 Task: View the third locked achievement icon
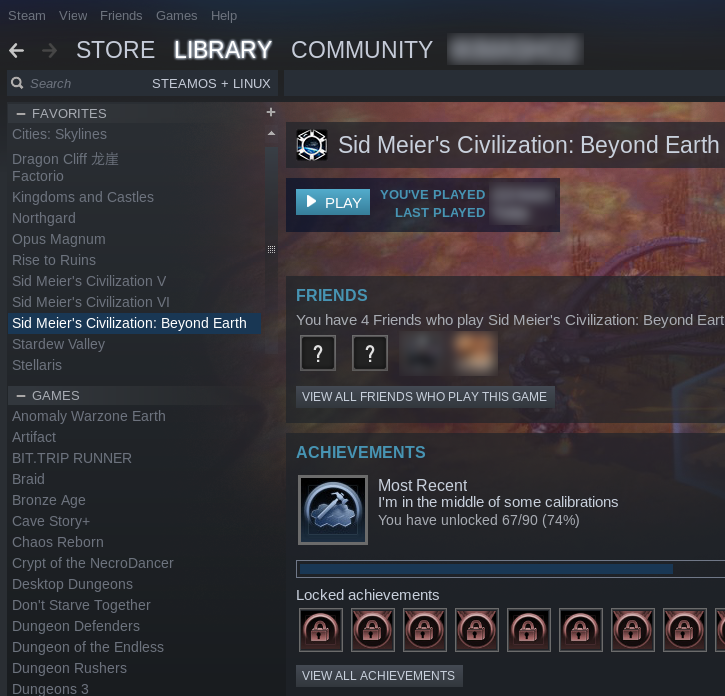(x=425, y=630)
